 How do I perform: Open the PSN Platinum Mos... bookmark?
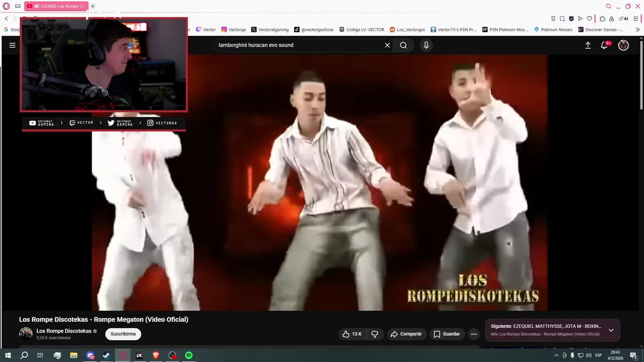(505, 30)
